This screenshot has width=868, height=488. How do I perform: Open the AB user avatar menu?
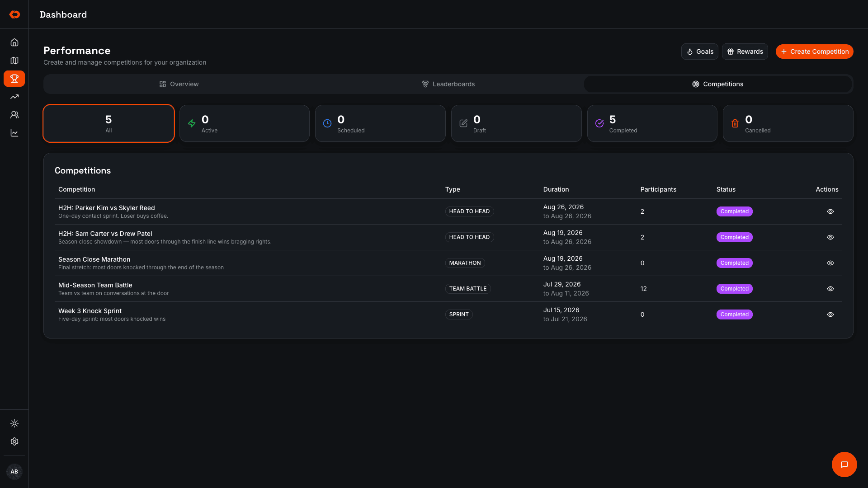click(14, 472)
